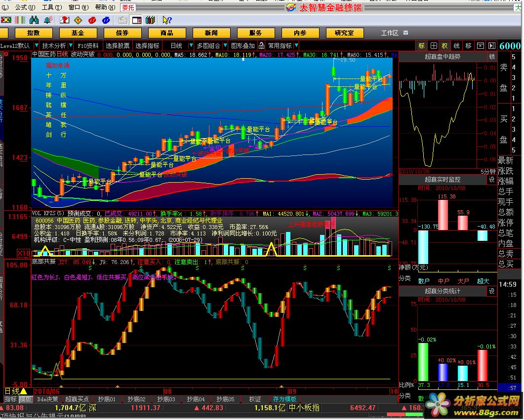This screenshot has height=420, width=524.
Task: Click the 服务 yellow button
Action: click(x=256, y=33)
